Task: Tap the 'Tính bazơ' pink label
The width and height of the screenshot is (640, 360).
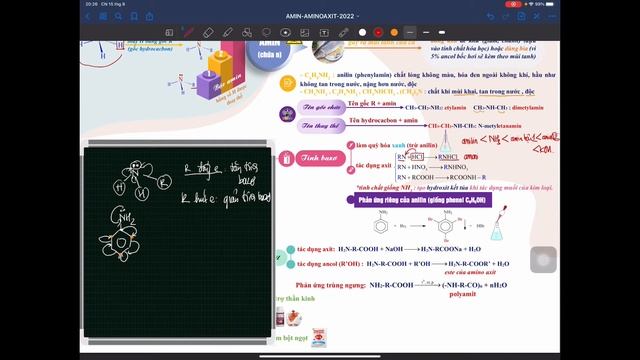Action: (320, 158)
